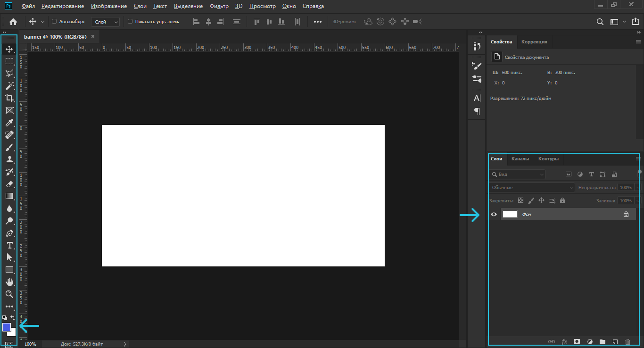The width and height of the screenshot is (644, 348).
Task: Select the Crop tool
Action: (x=9, y=98)
